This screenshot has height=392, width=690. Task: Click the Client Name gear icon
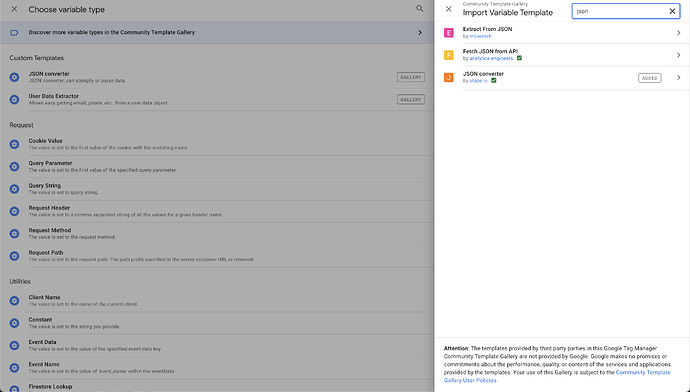(x=14, y=301)
